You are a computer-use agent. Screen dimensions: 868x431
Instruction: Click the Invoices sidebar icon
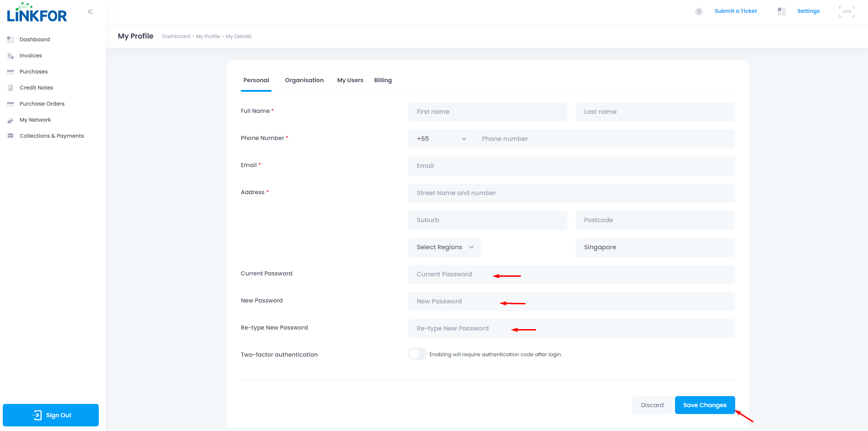tap(11, 56)
